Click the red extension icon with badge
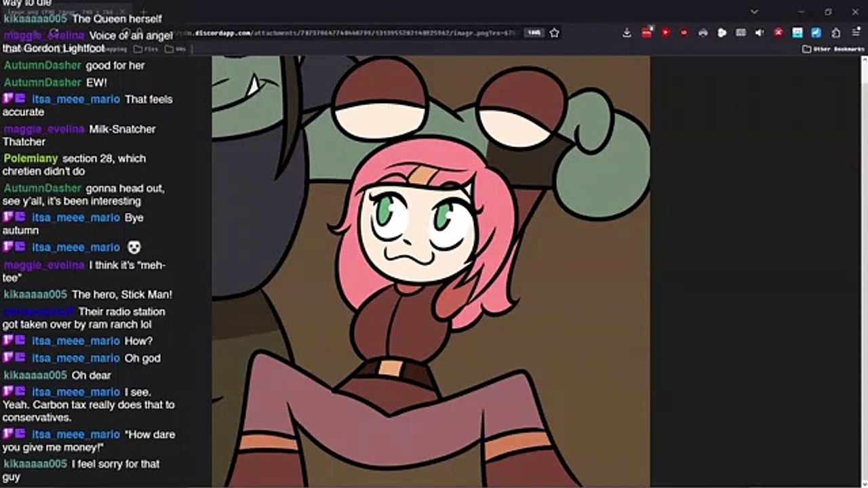This screenshot has height=488, width=868. tap(647, 32)
